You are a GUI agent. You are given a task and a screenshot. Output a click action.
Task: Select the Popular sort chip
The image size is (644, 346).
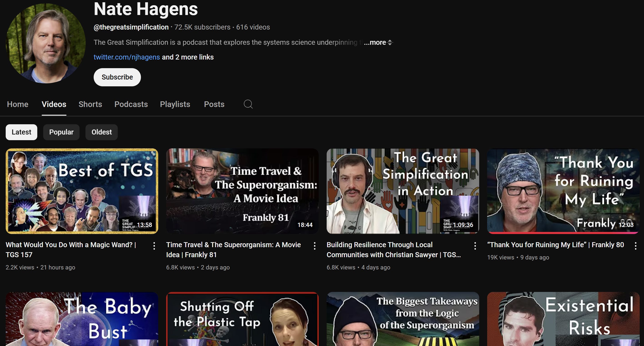click(x=61, y=132)
